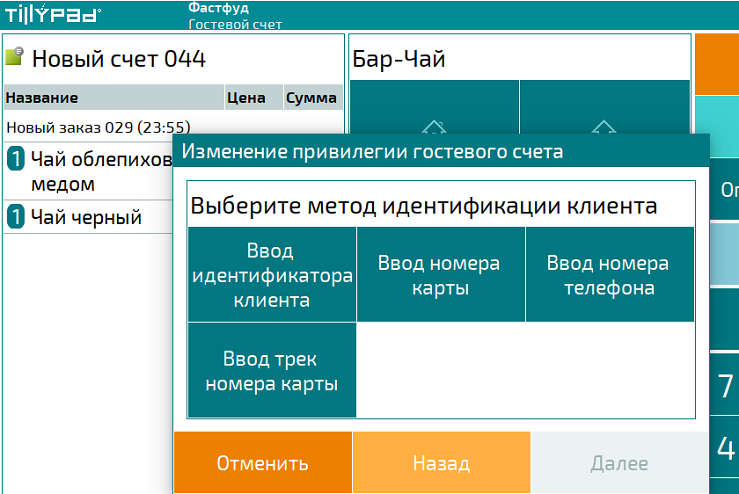Click the Новый заказ 029 row
The height and width of the screenshot is (494, 739).
(x=98, y=127)
